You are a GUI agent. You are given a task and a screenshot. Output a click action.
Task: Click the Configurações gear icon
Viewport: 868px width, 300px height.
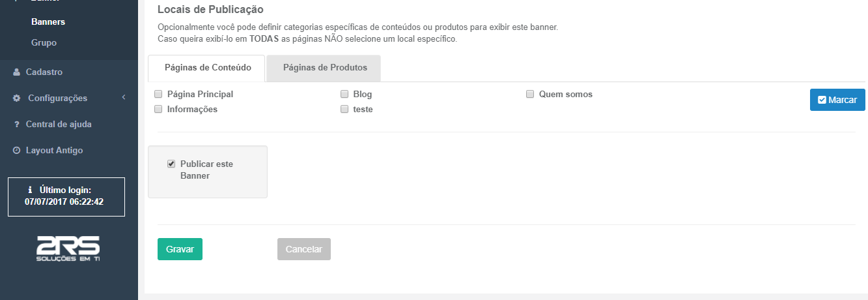coord(17,98)
